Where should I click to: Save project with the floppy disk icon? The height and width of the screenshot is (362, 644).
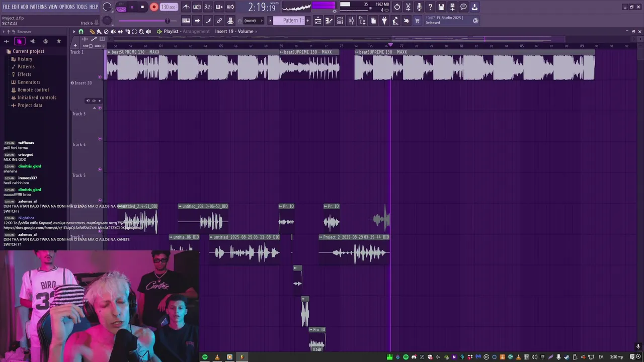441,7
